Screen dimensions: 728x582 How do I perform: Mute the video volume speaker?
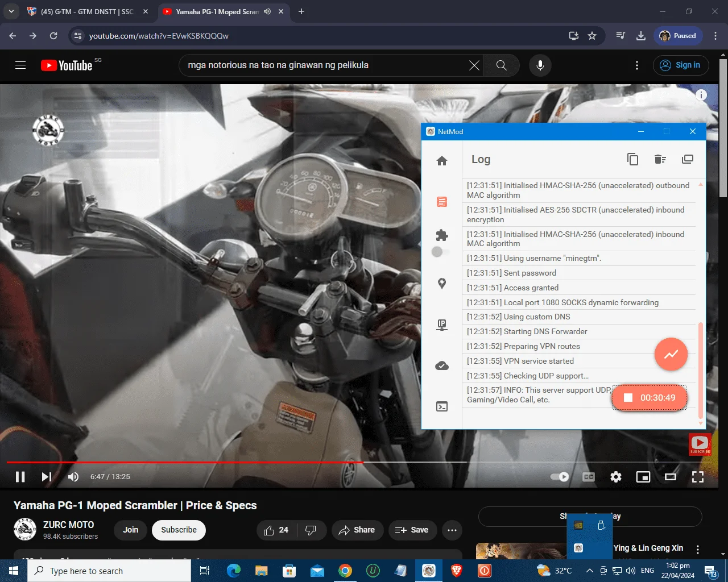pyautogui.click(x=73, y=477)
